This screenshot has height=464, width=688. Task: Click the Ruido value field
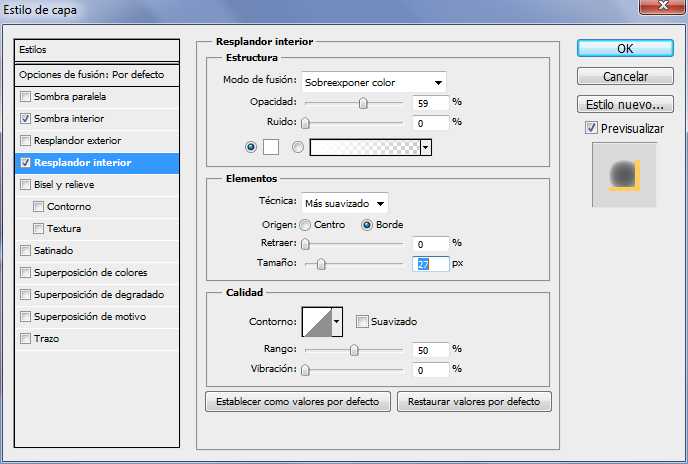tap(431, 123)
